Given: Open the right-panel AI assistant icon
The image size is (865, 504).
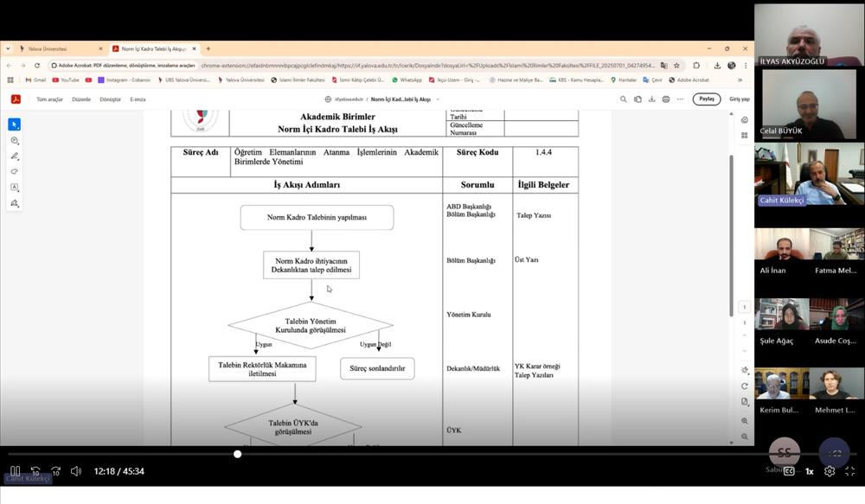Looking at the screenshot, I should (744, 119).
